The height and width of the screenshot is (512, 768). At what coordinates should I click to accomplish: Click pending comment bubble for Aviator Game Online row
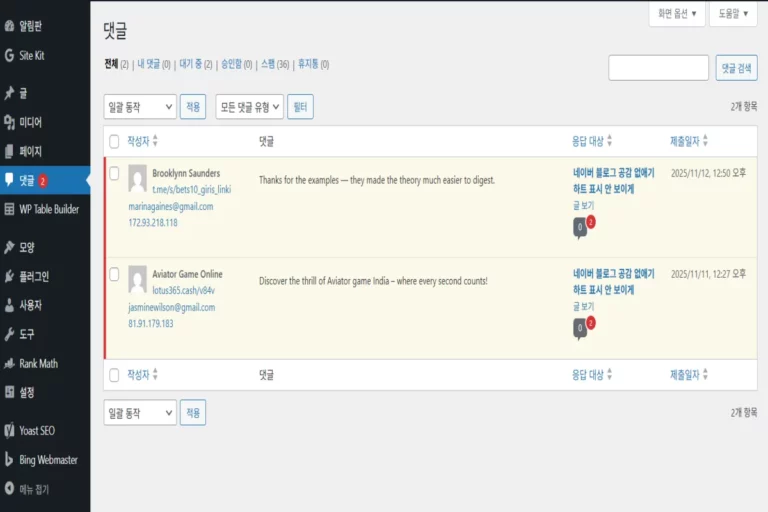(580, 328)
